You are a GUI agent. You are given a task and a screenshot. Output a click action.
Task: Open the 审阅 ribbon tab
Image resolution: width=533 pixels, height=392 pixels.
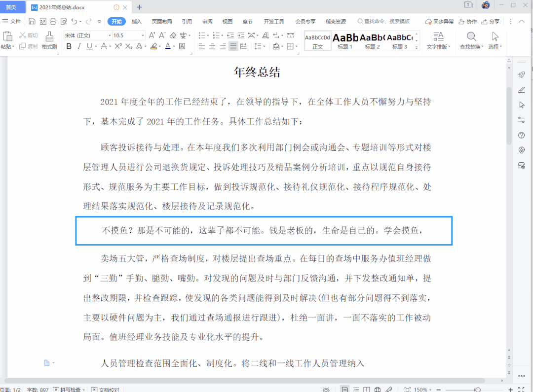207,21
